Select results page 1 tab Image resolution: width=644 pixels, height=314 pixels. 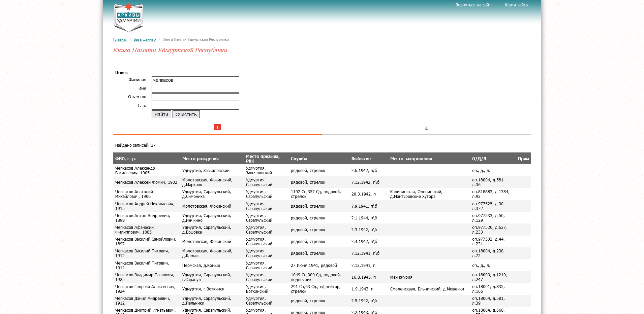pos(217,127)
